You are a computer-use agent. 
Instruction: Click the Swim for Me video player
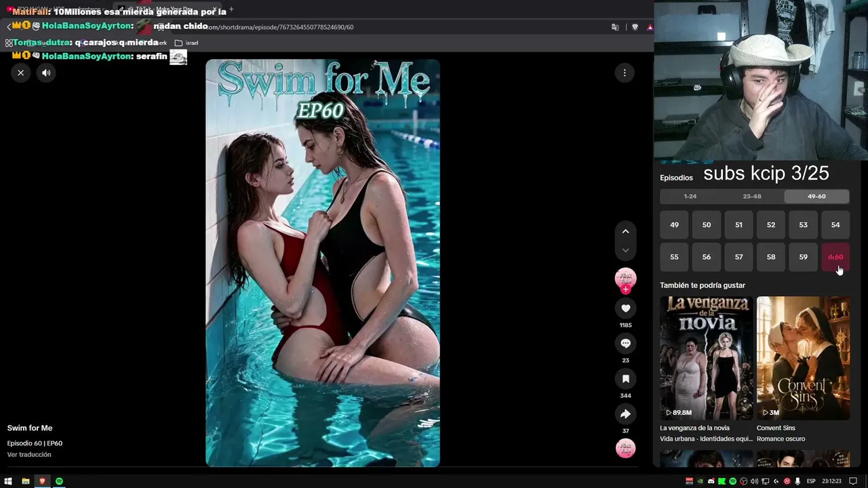[x=323, y=263]
